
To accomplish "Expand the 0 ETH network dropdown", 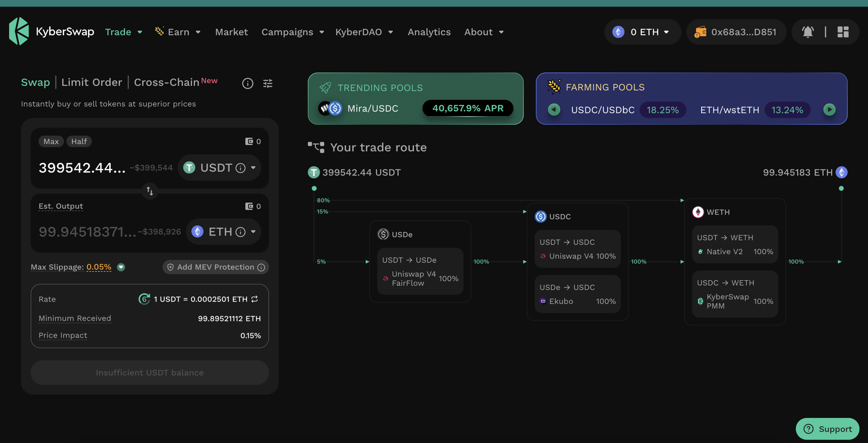I will [642, 32].
